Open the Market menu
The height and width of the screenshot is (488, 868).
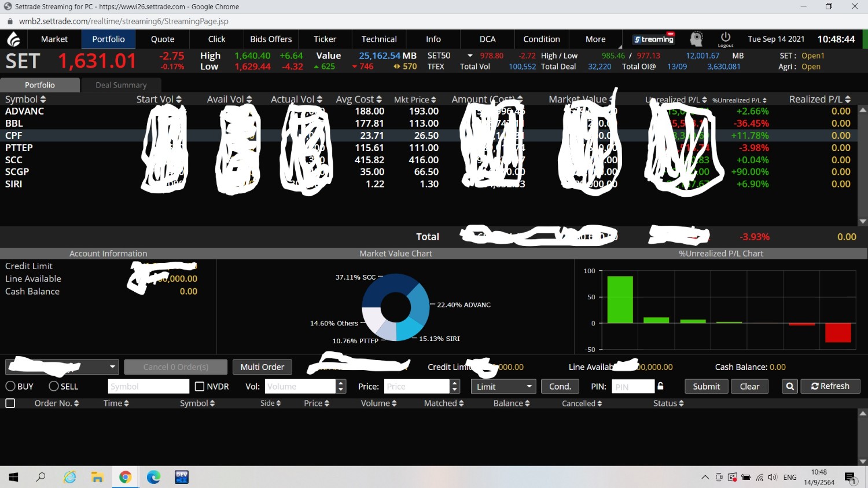click(54, 39)
